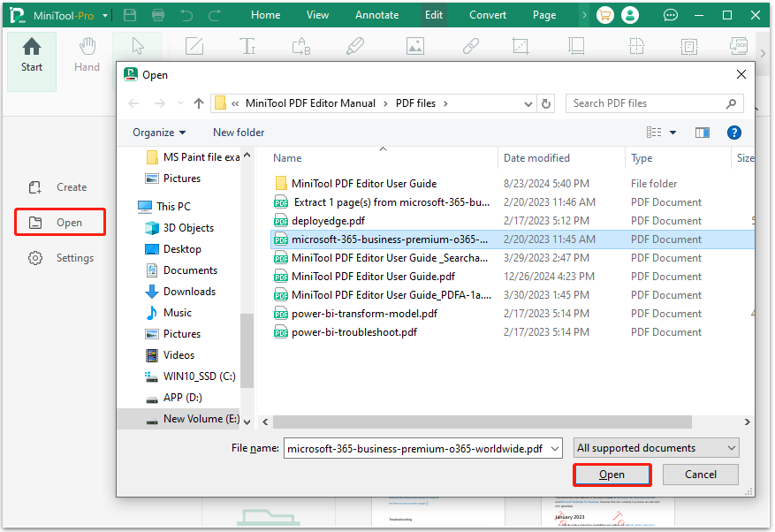
Task: Open the All supported documents file type dropdown
Action: click(x=657, y=448)
